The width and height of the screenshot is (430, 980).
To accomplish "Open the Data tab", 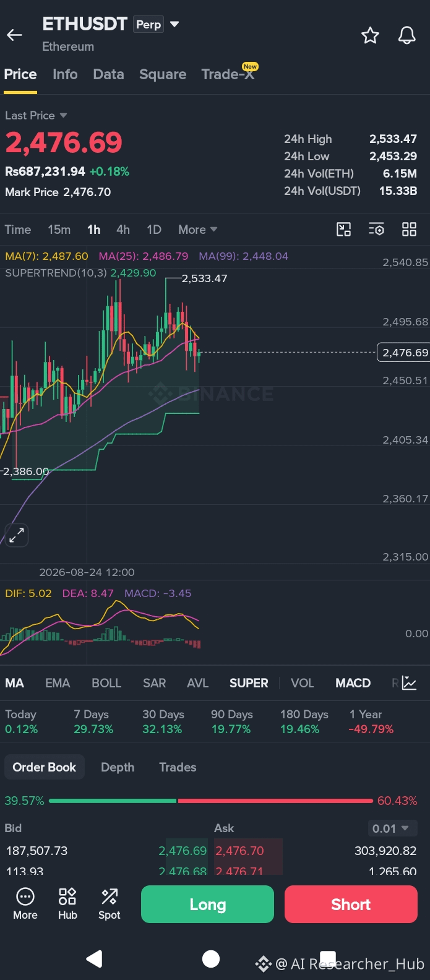I will click(108, 74).
